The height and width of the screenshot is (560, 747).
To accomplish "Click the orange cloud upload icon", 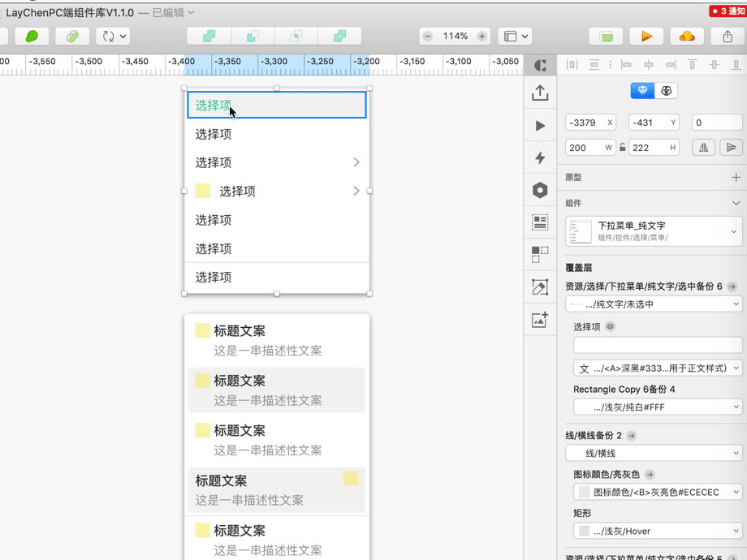I will pyautogui.click(x=687, y=36).
